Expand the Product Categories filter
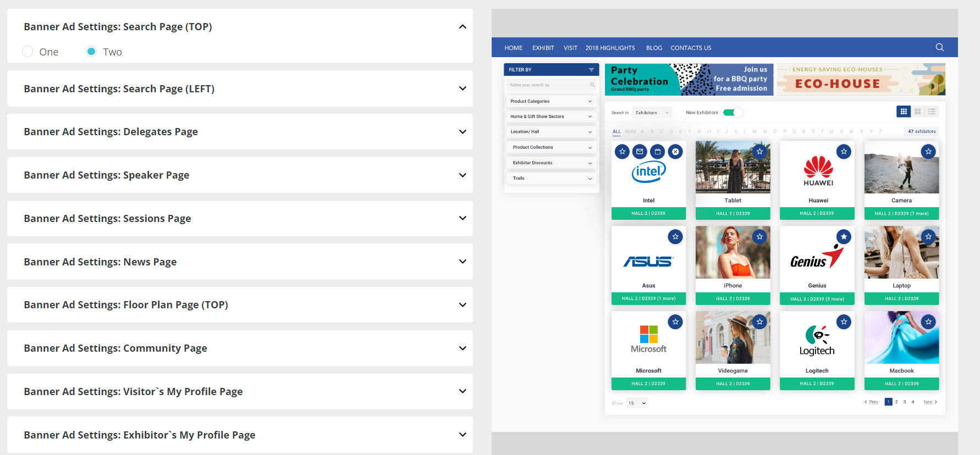Viewport: 980px width, 455px height. click(x=552, y=101)
